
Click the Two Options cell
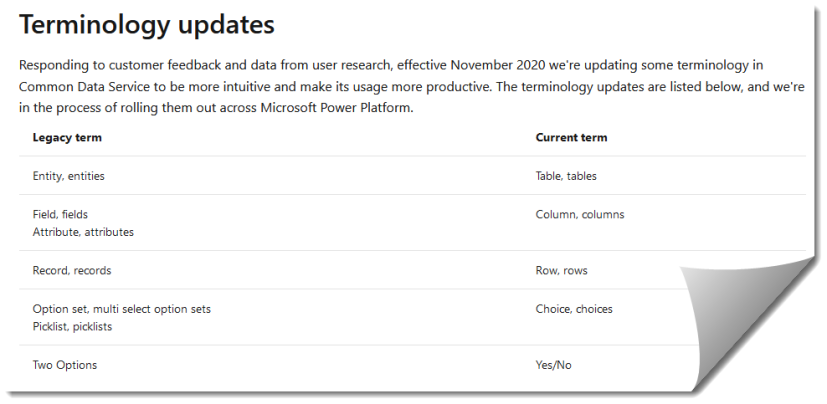tap(65, 365)
